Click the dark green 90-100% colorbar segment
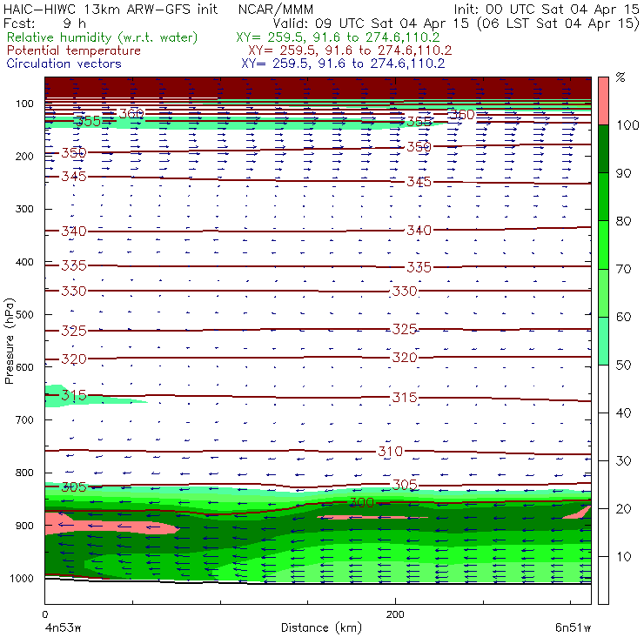The image size is (644, 644). 603,149
